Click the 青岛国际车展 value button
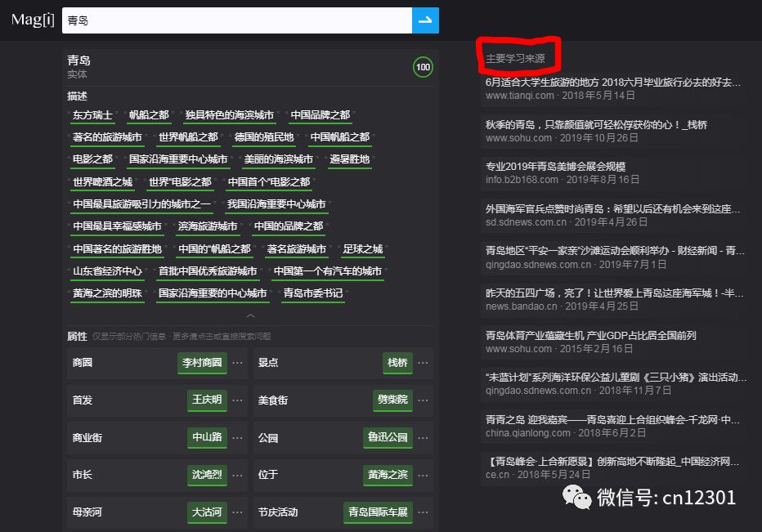762x532 pixels. point(378,512)
